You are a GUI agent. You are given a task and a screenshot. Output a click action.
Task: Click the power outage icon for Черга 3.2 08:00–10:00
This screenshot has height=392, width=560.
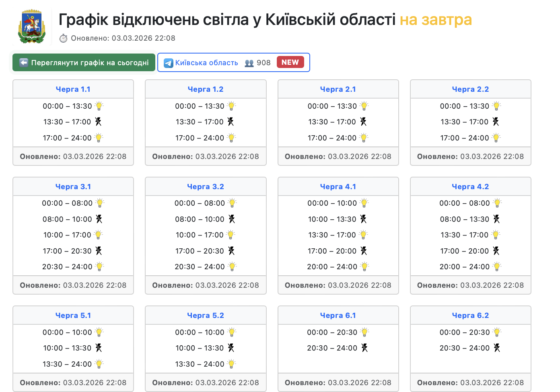point(231,219)
